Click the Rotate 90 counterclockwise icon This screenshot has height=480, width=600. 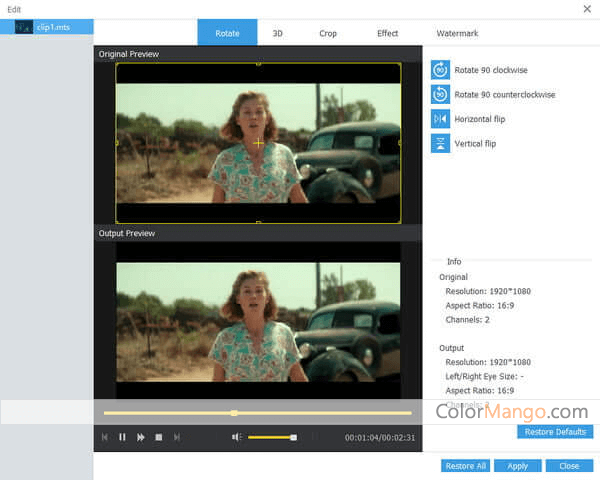pos(440,94)
